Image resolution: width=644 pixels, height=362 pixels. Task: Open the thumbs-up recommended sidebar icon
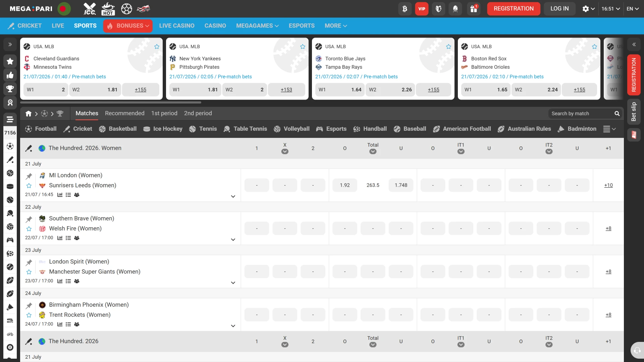pos(10,75)
